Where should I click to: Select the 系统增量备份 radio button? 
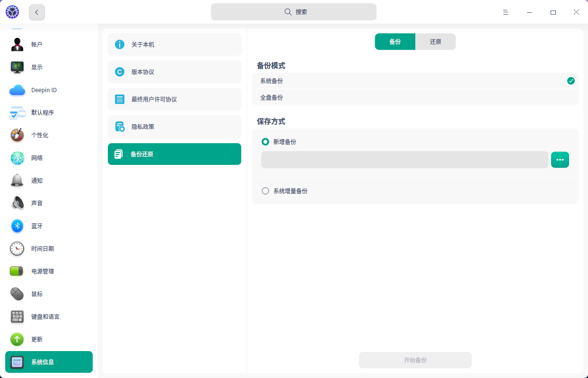pyautogui.click(x=265, y=191)
